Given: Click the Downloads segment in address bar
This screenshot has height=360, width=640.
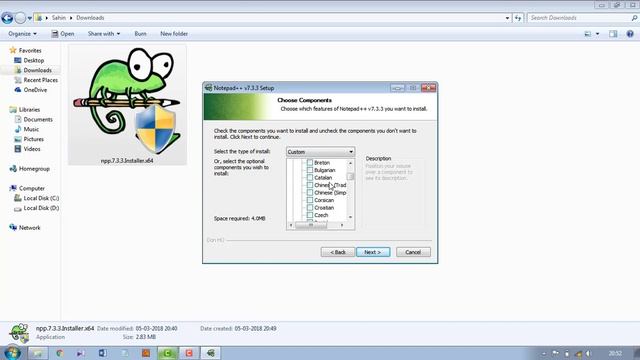Looking at the screenshot, I should click(90, 18).
